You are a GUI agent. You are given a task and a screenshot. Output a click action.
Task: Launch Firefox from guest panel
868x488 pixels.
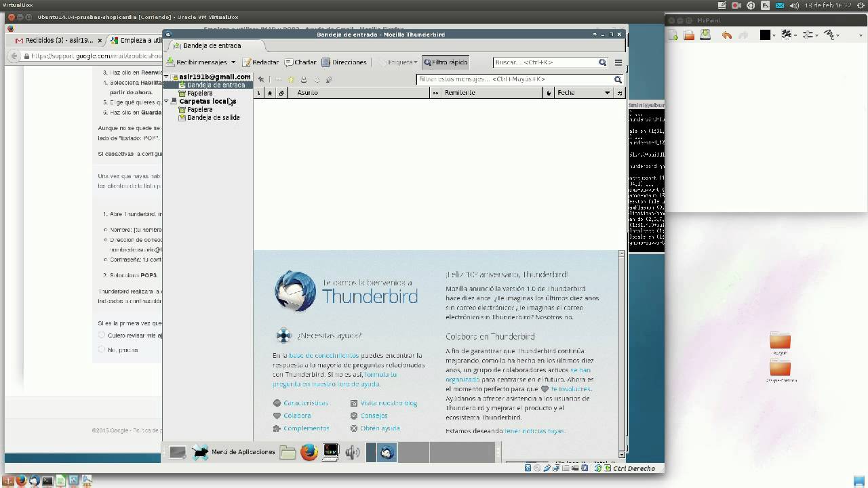click(309, 452)
